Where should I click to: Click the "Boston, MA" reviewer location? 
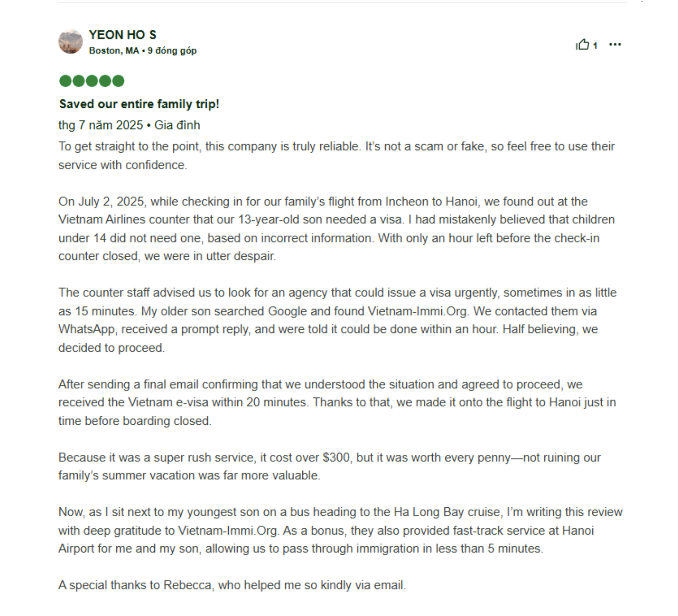point(113,51)
